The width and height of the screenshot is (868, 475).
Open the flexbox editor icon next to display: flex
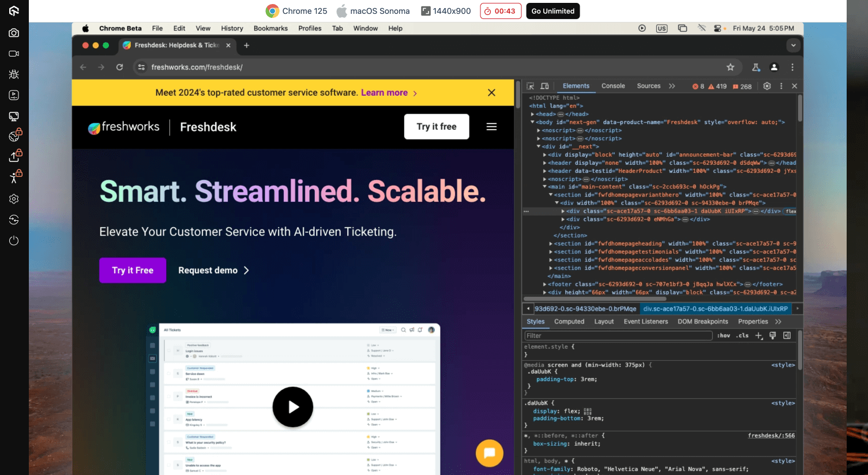[588, 412]
